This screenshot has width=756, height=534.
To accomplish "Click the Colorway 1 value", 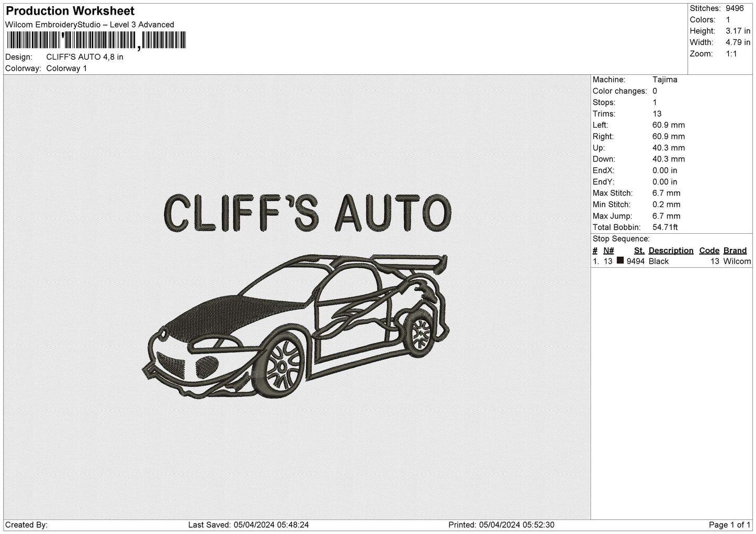I will [x=66, y=69].
